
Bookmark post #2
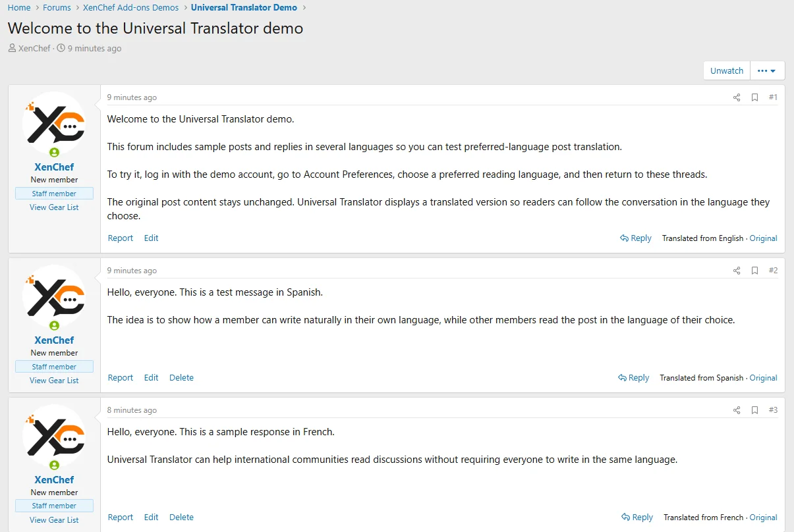click(x=755, y=271)
